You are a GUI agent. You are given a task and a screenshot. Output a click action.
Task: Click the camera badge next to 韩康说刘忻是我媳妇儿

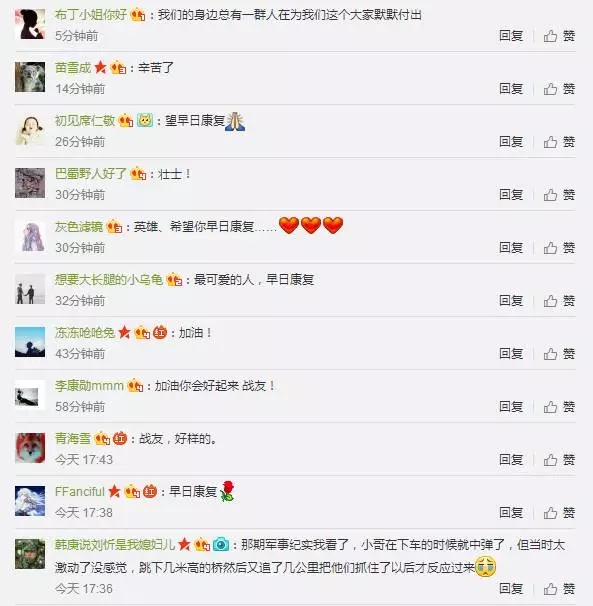coord(221,545)
